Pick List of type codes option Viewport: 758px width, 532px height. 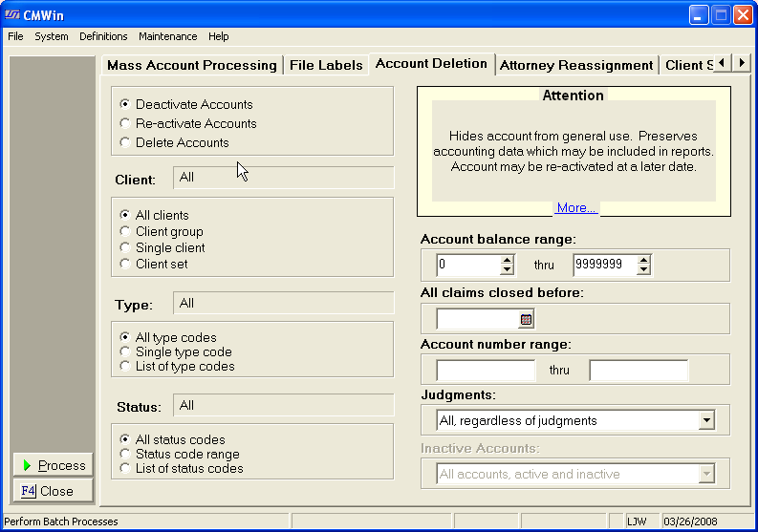pos(125,366)
